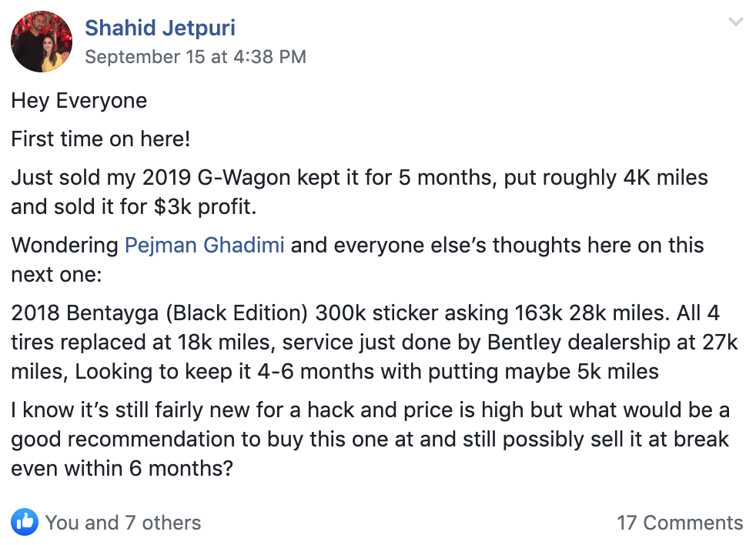The height and width of the screenshot is (545, 756).
Task: Click the 'even within 6 months?' text
Action: (x=122, y=467)
